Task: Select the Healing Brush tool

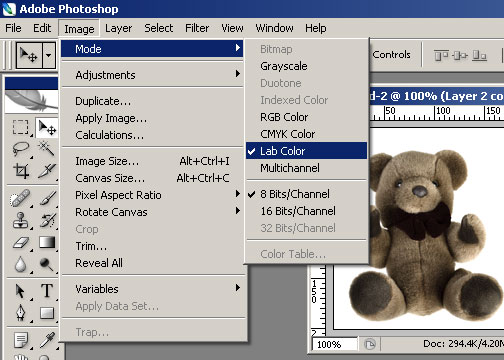Action: 20,198
